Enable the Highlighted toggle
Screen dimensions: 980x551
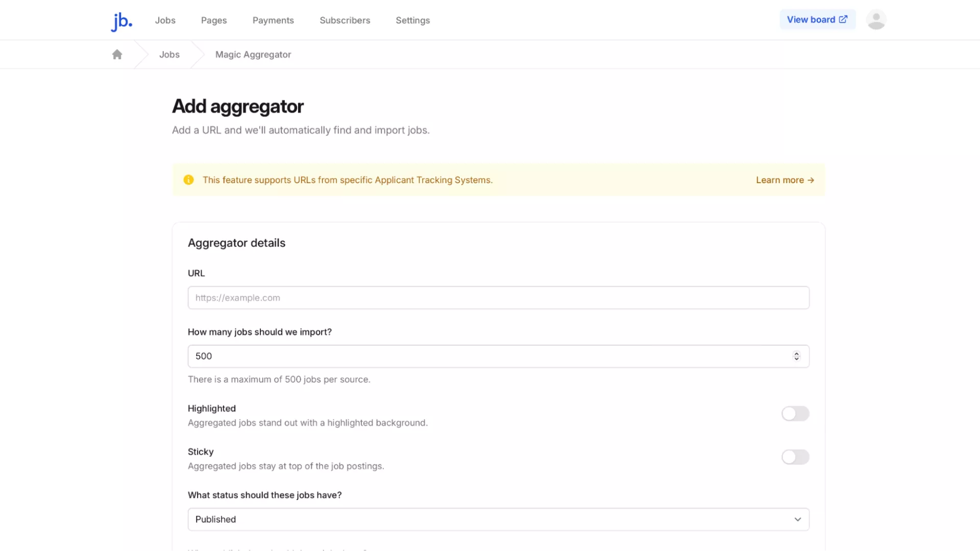pos(795,414)
